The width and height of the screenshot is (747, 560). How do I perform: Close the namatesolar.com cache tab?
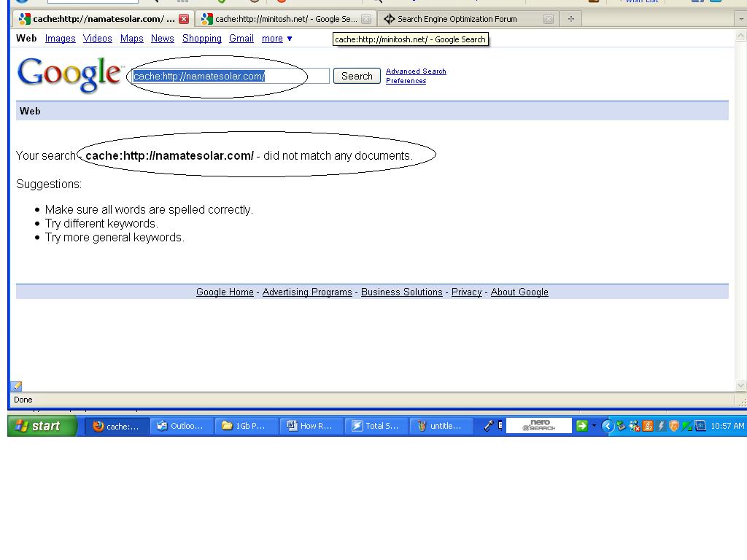click(x=184, y=19)
